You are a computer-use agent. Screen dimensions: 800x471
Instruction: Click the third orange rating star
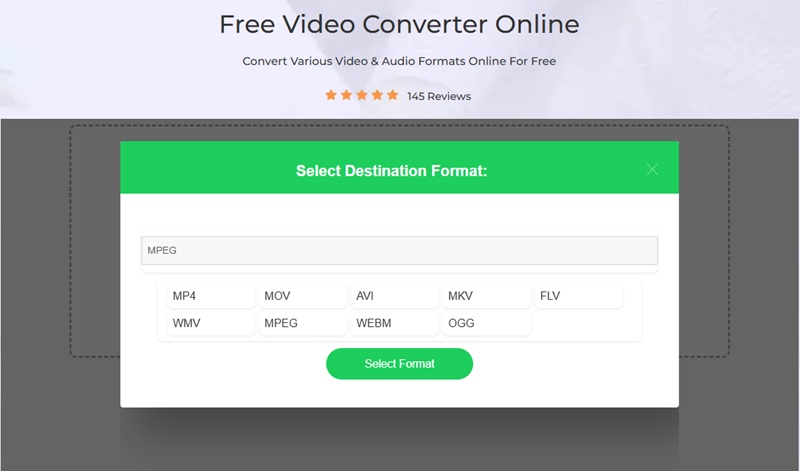362,96
